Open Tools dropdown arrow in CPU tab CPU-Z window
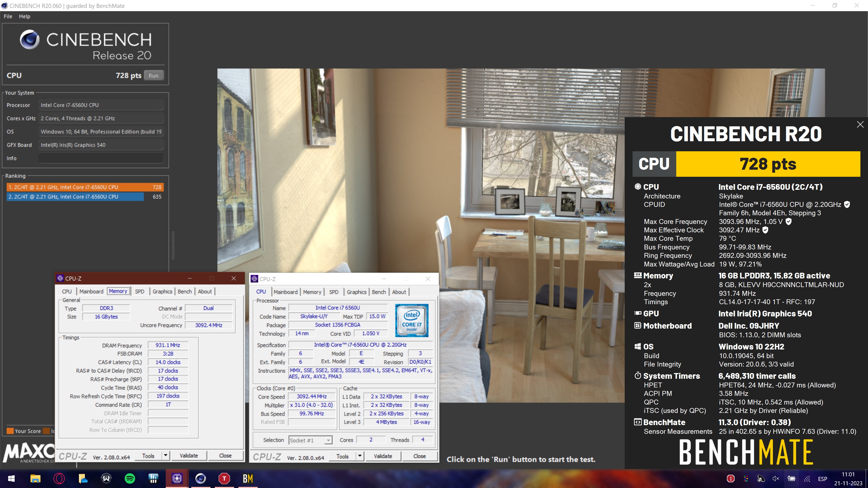Image resolution: width=868 pixels, height=488 pixels. pyautogui.click(x=360, y=456)
